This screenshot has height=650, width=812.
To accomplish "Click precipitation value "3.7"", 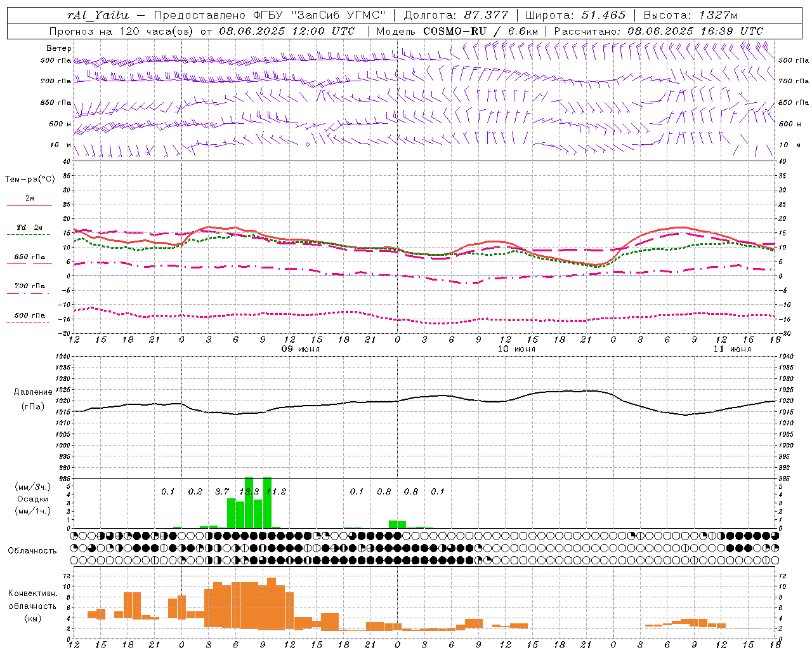I will [222, 492].
